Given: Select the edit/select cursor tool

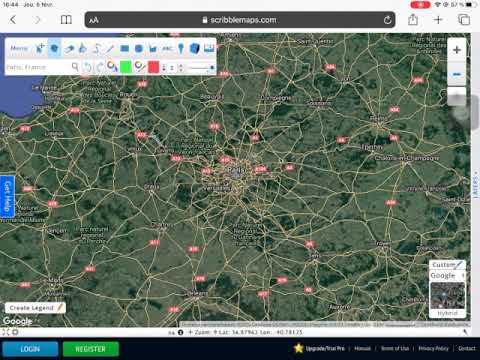Looking at the screenshot, I should pos(40,49).
